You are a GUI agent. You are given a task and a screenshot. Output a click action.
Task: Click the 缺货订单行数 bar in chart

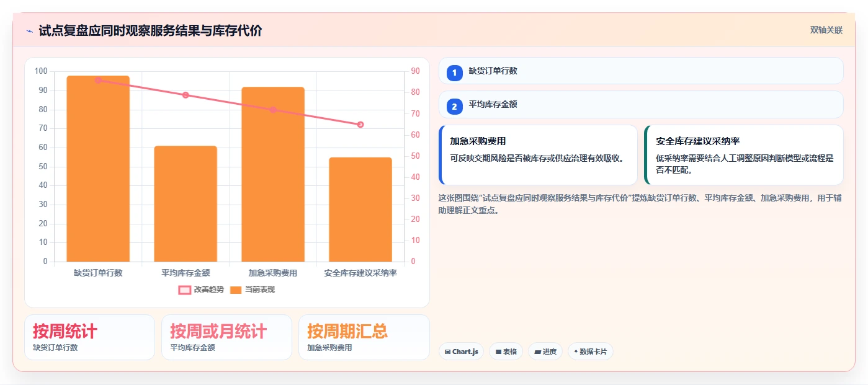[x=98, y=169]
